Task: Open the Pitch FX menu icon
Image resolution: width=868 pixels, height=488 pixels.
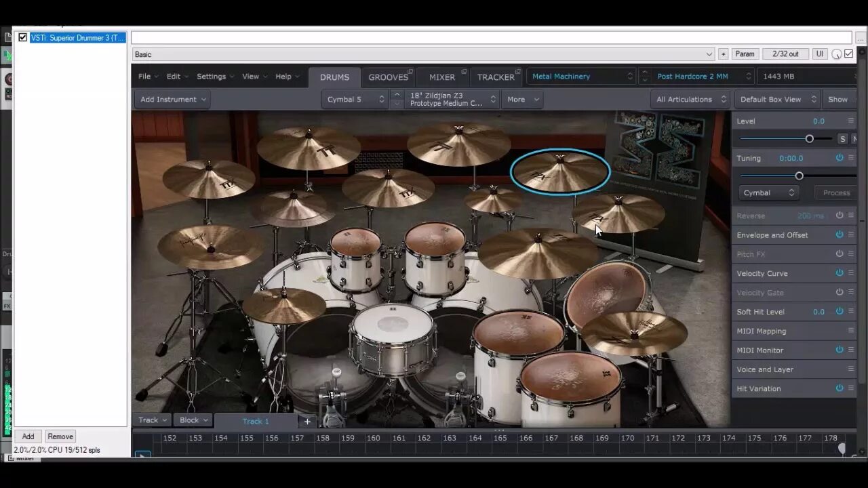Action: (851, 254)
